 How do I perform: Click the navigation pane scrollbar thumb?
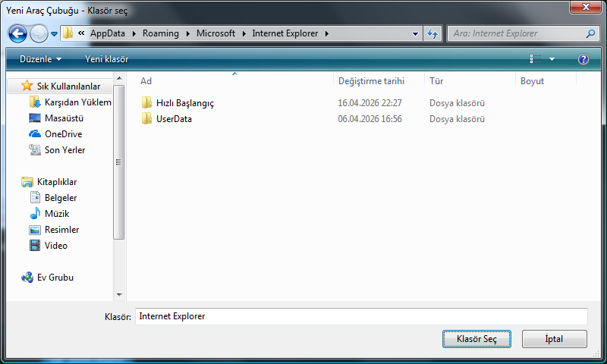(119, 162)
